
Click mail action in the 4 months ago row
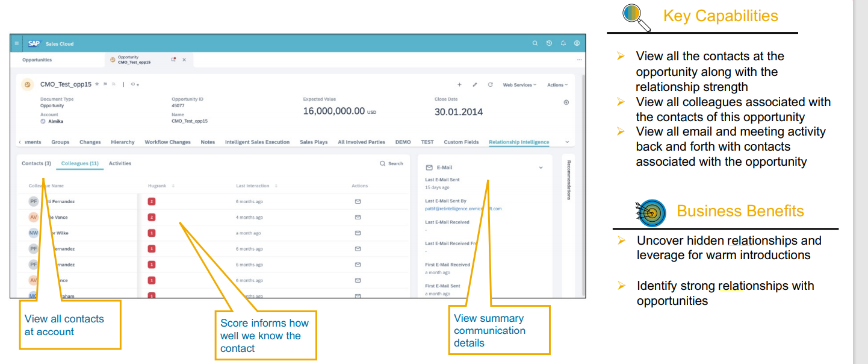pyautogui.click(x=358, y=217)
